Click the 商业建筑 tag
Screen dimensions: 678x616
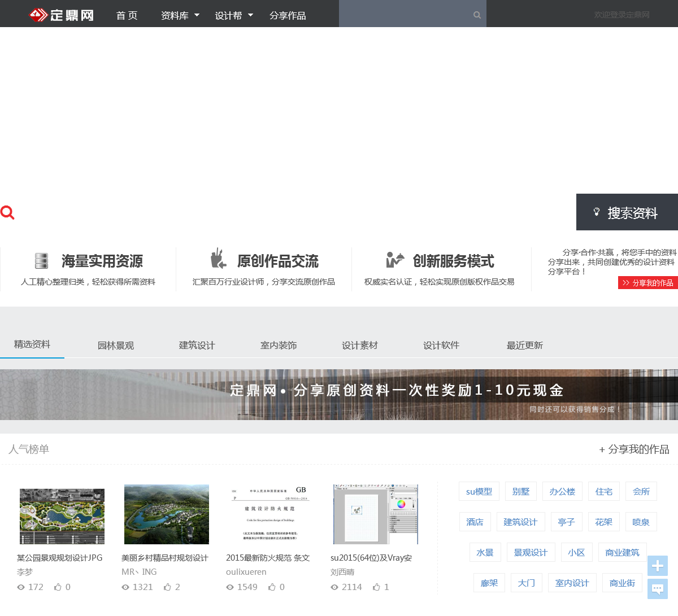(x=623, y=552)
